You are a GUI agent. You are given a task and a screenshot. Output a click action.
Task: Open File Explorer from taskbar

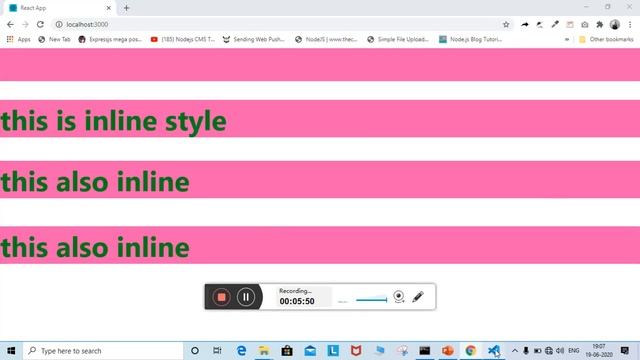pos(264,351)
